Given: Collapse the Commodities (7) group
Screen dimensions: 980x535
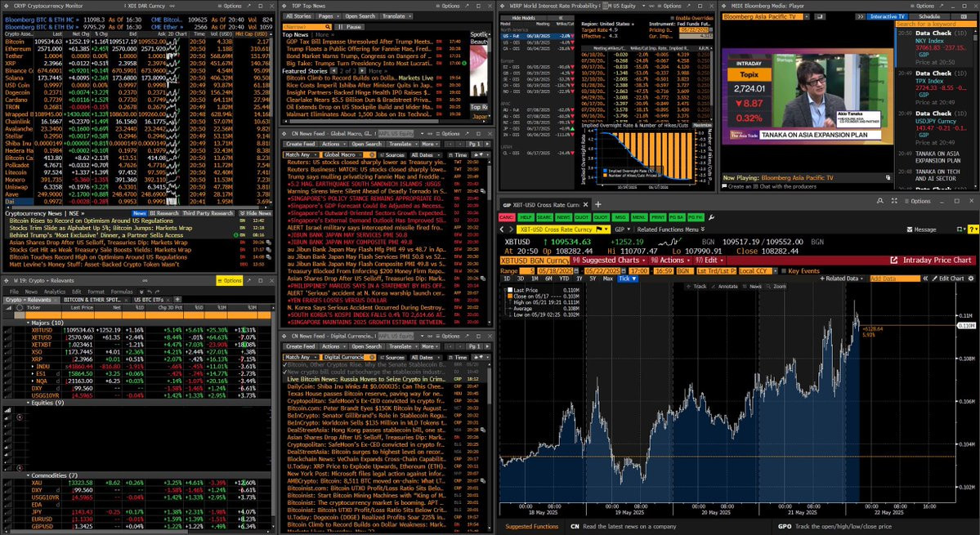Looking at the screenshot, I should 28,475.
